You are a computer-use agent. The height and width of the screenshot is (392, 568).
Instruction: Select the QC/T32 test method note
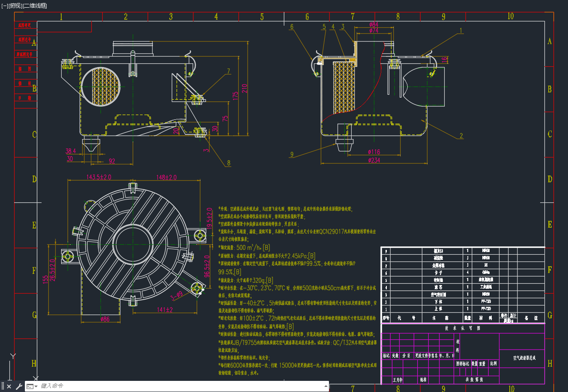pos(356,343)
